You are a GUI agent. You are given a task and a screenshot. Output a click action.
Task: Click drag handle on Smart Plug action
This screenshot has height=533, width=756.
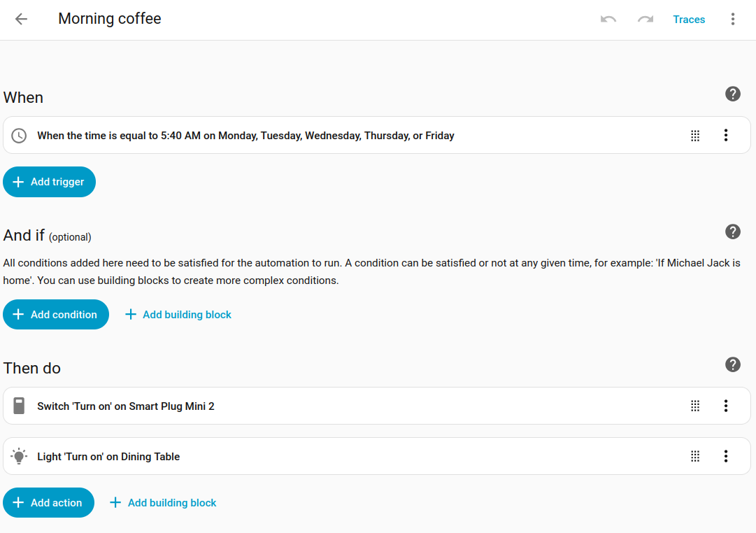pyautogui.click(x=695, y=406)
